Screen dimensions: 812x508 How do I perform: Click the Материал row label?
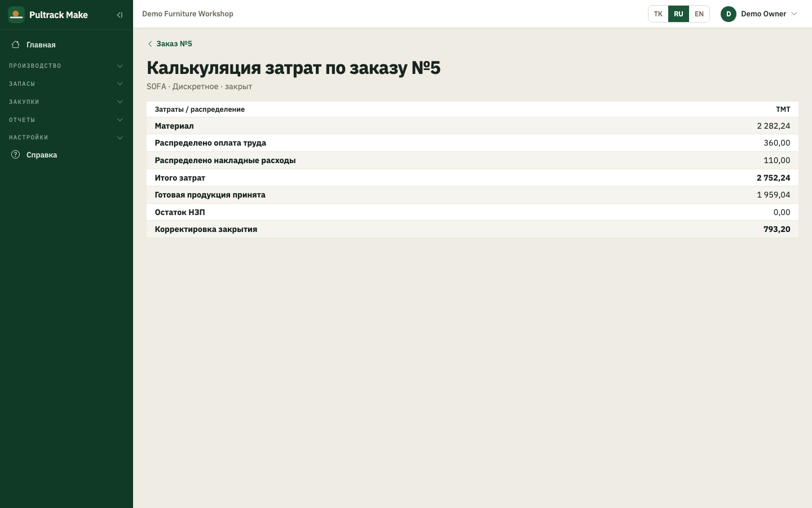click(x=174, y=126)
